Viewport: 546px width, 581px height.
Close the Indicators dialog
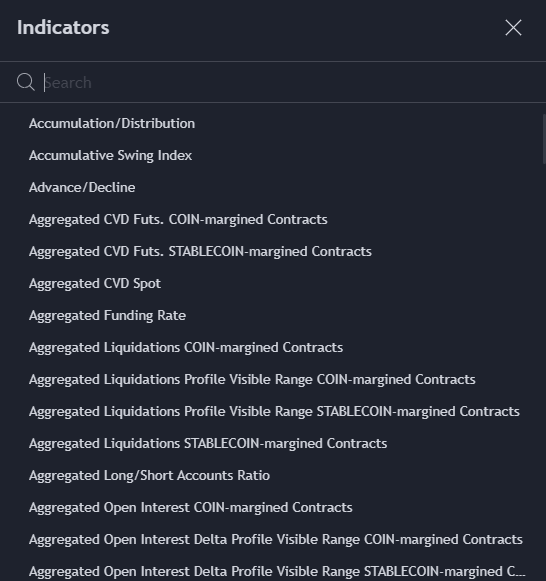coord(513,28)
